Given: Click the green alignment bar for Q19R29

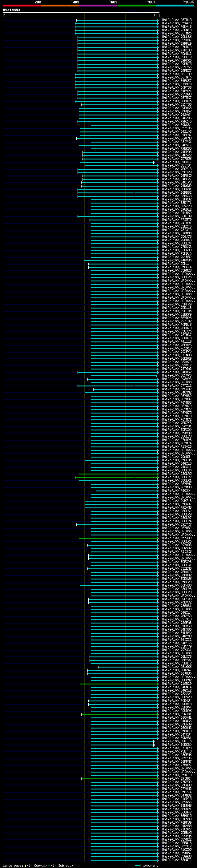Looking at the screenshot, I should (x=119, y=684).
